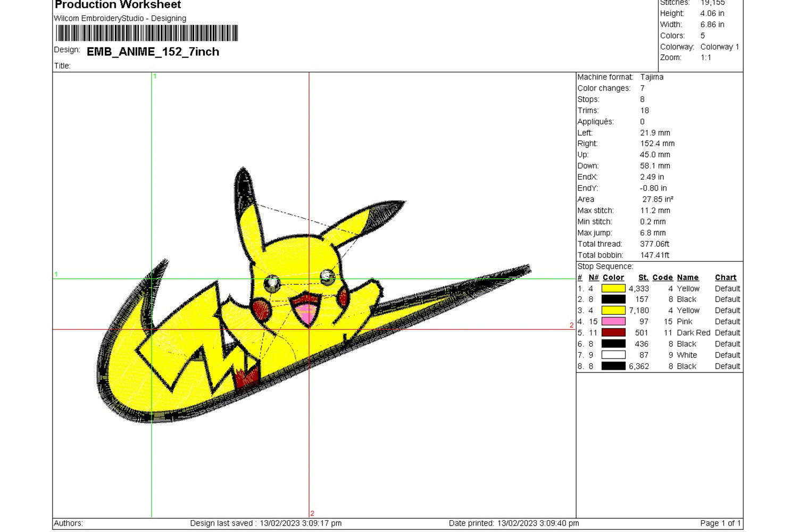Click the Min stitch value 0.2 mm
The image size is (799, 532).
653,222
